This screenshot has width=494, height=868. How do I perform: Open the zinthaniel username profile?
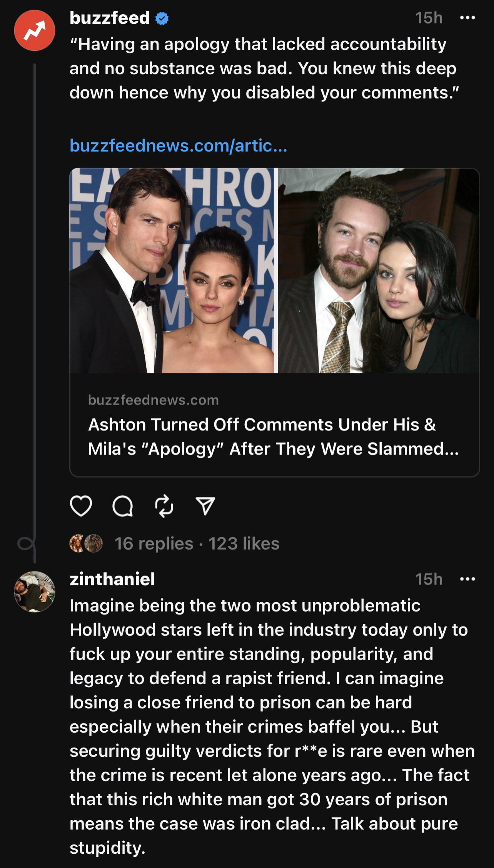click(x=112, y=579)
